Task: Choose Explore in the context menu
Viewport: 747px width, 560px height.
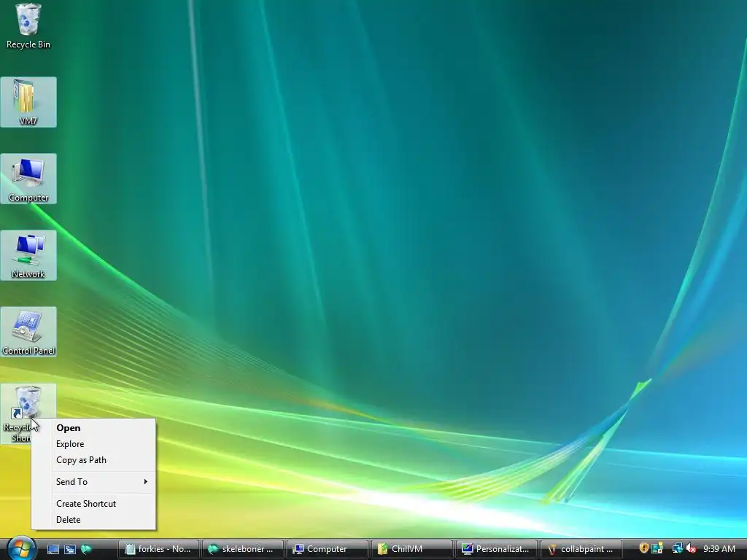Action: tap(93, 444)
